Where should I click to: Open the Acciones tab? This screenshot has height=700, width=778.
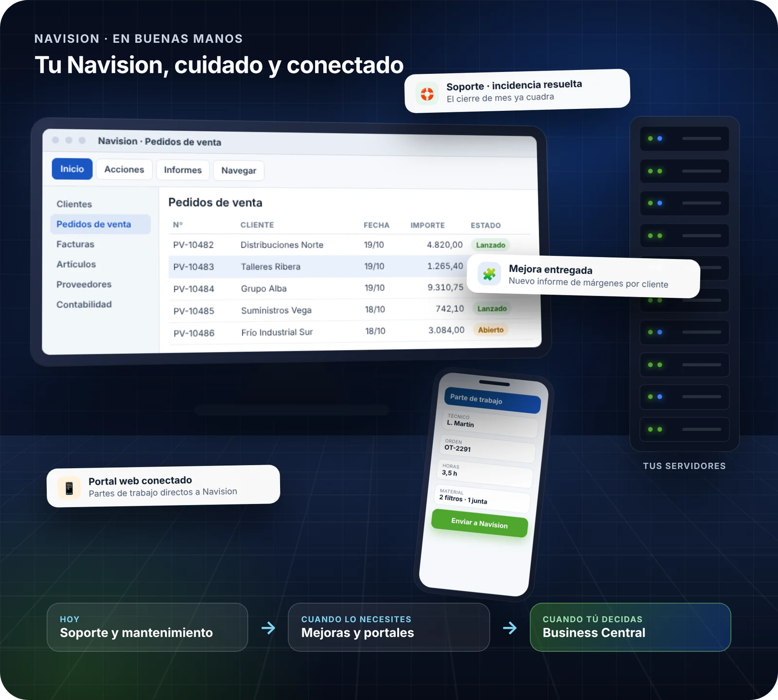point(124,169)
